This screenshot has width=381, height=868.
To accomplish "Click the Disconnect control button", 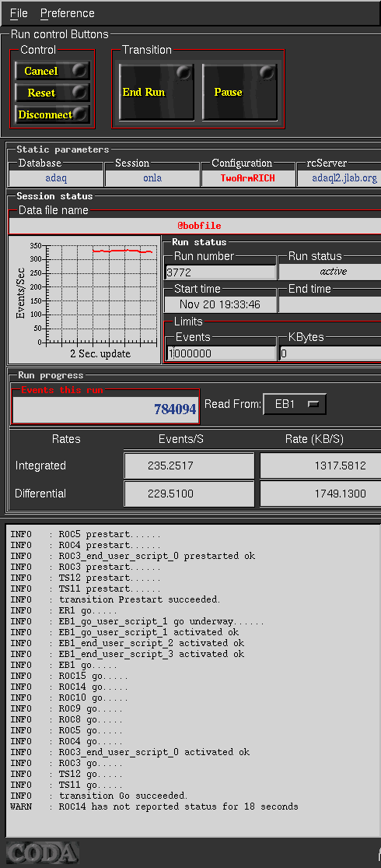I will tap(52, 114).
